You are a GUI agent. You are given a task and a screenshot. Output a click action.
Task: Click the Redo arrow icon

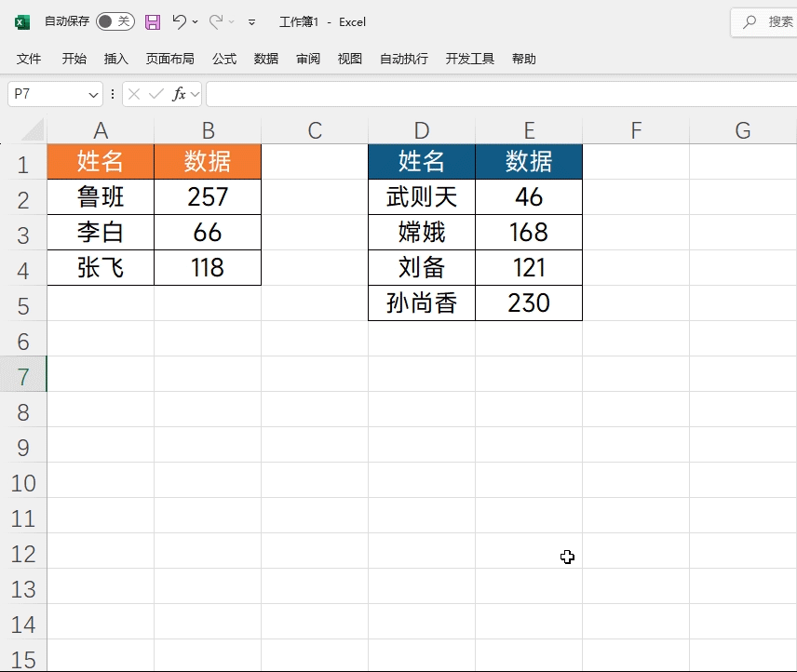pyautogui.click(x=216, y=21)
